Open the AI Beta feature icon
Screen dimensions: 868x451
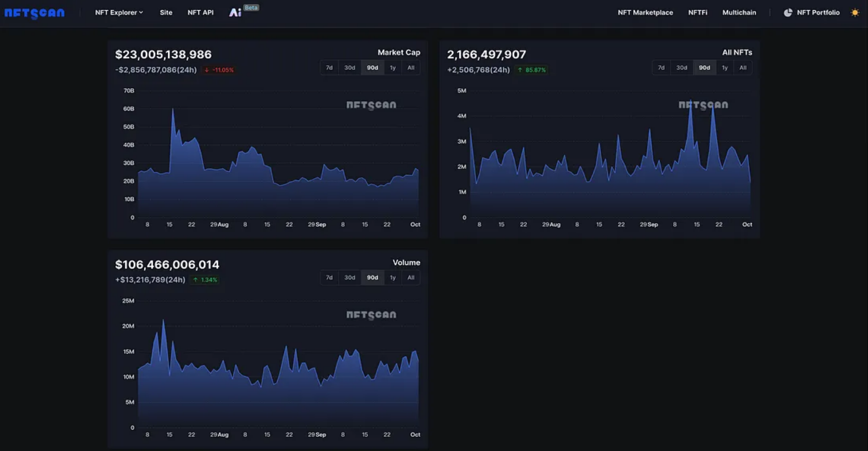[235, 13]
